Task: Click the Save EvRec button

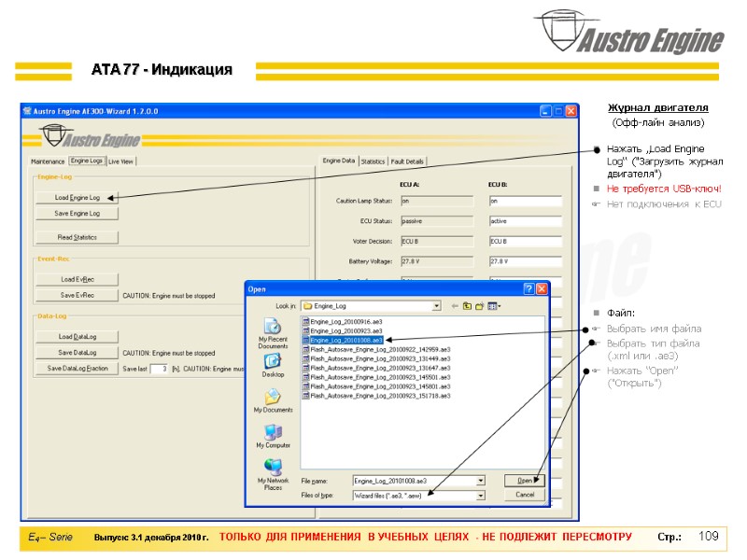Action: click(78, 295)
